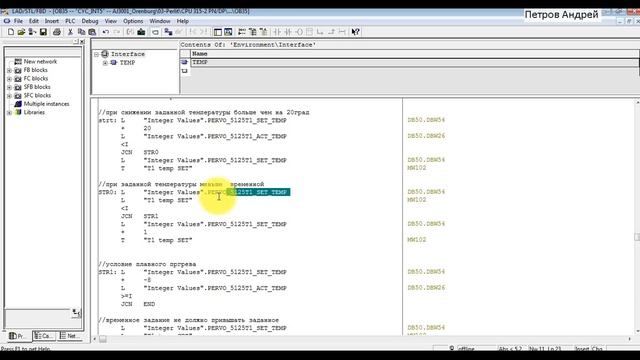
Task: Open the Window menu
Action: pos(160,21)
